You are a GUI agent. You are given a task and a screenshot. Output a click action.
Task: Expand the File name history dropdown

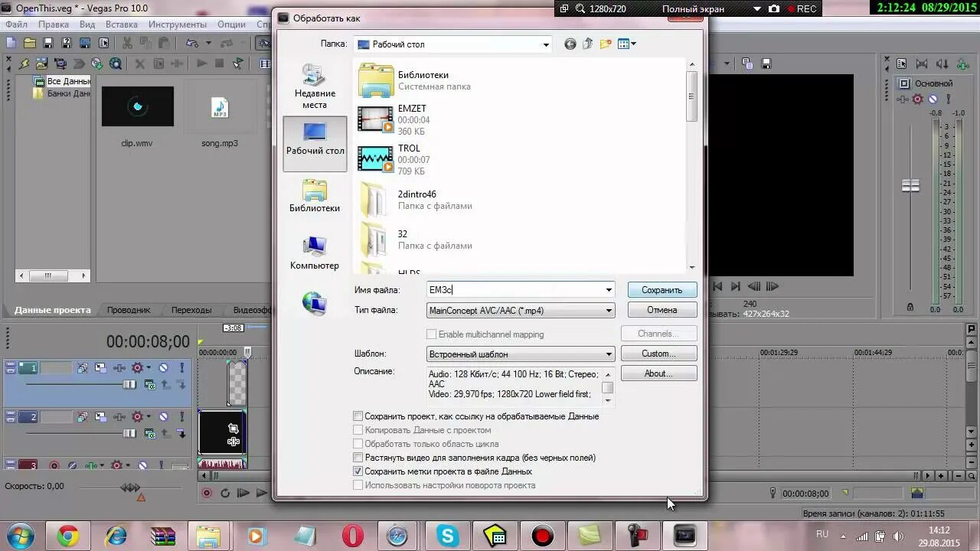click(609, 290)
